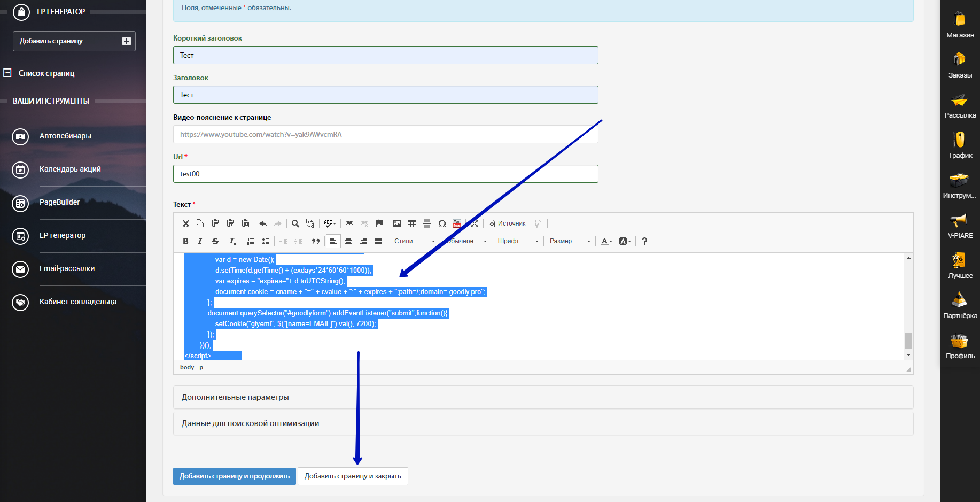Image resolution: width=980 pixels, height=502 pixels.
Task: Remove formatting with the Tx icon
Action: (233, 241)
